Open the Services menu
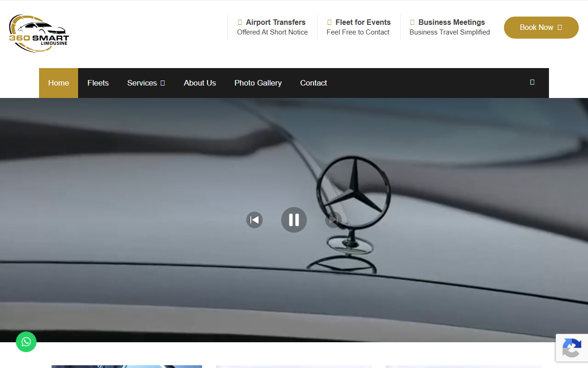This screenshot has height=368, width=588. tap(146, 83)
